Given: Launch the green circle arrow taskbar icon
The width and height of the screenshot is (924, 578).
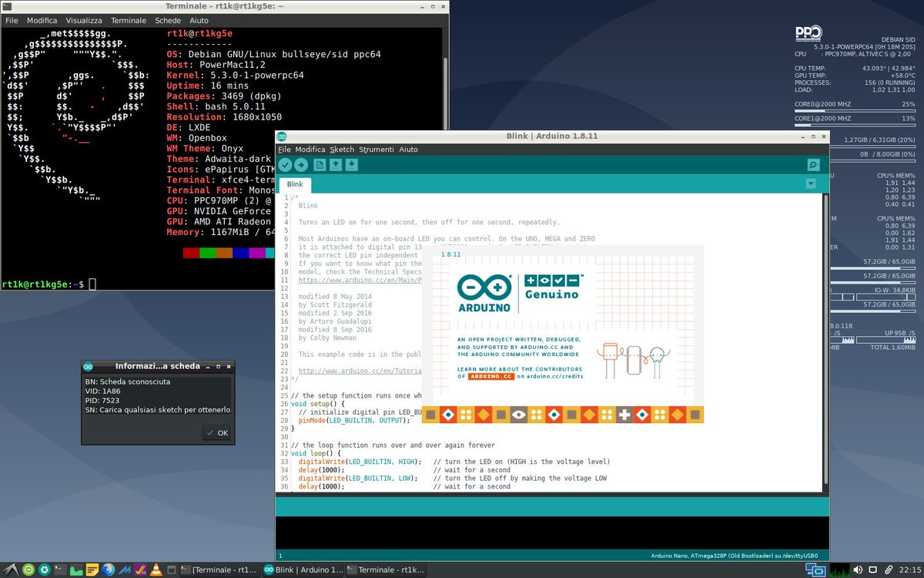Looking at the screenshot, I should click(x=28, y=570).
